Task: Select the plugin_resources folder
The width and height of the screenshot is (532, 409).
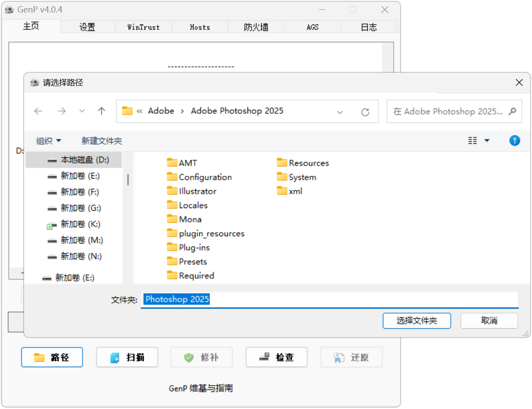Action: click(x=205, y=234)
